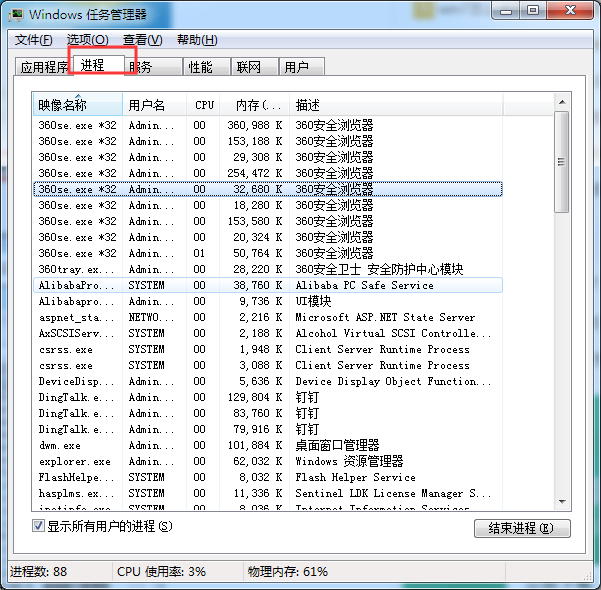Select the dwm.exe process row

268,445
